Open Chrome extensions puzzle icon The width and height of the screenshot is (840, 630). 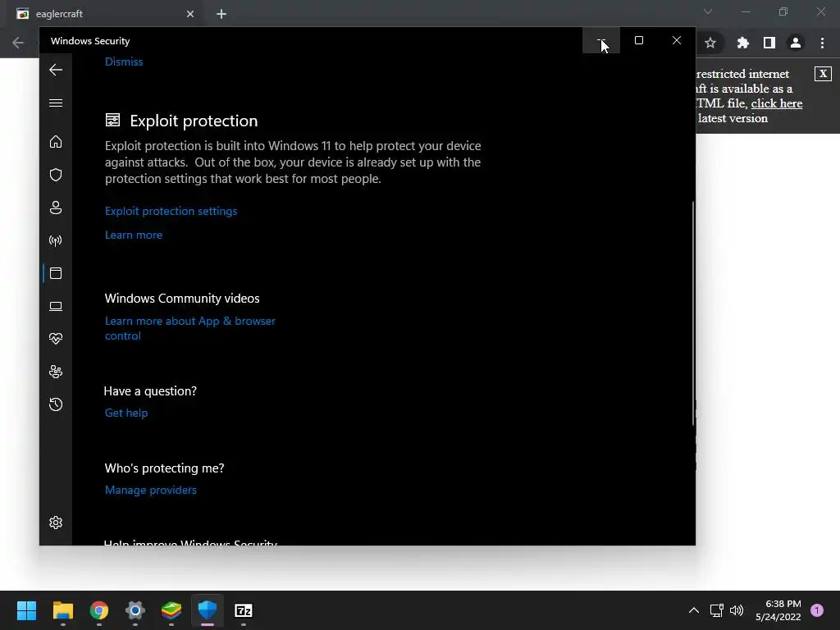pos(742,43)
